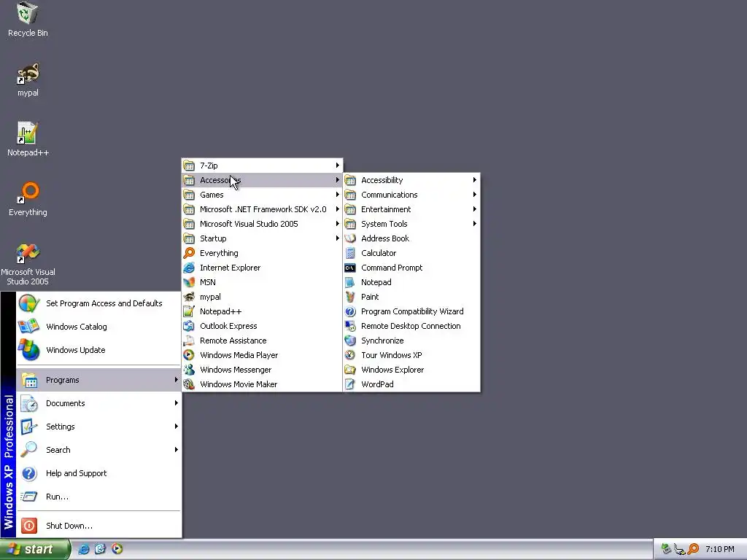Image resolution: width=747 pixels, height=560 pixels.
Task: Launch Windows Media Player from quick launch
Action: (117, 549)
